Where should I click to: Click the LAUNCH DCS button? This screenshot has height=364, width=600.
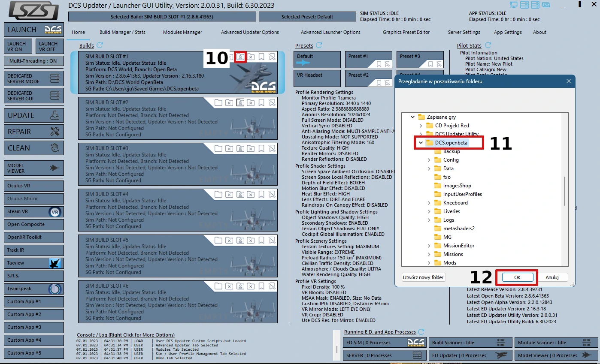click(34, 30)
